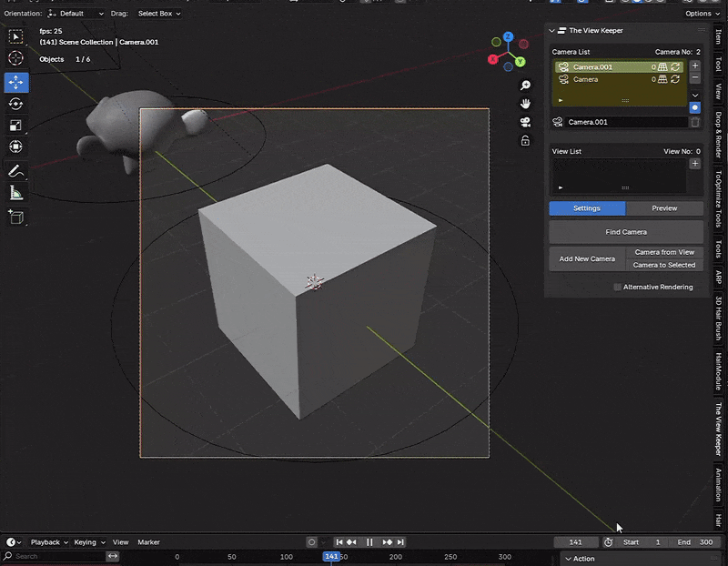Image resolution: width=728 pixels, height=566 pixels.
Task: Open the ToOptimize Tools sidebar tab
Action: click(x=719, y=198)
